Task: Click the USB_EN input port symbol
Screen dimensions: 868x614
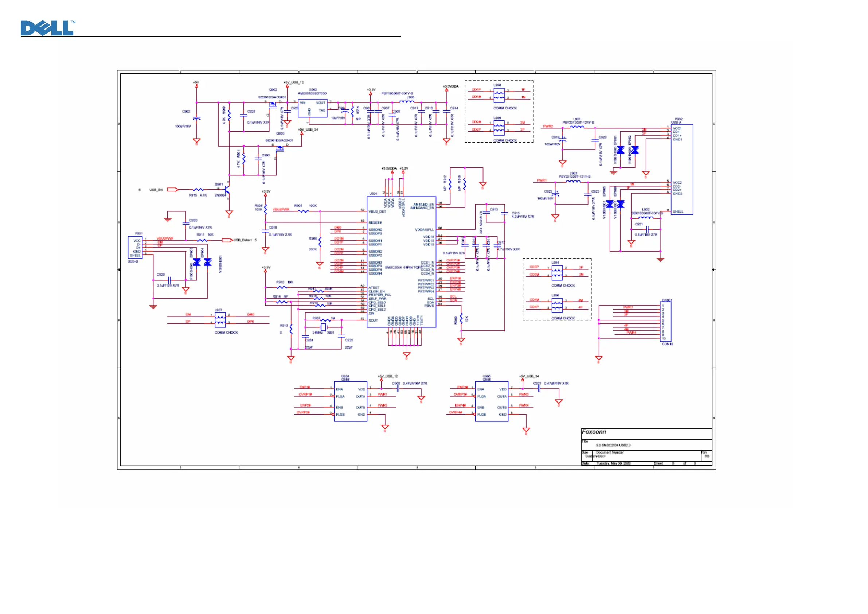Action: (172, 190)
